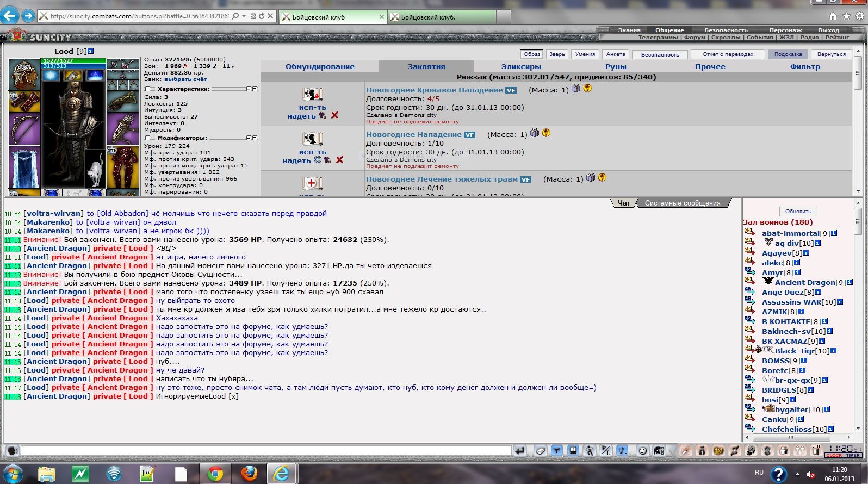The image size is (868, 484).
Task: Toggle the chat filter funnel icon
Action: pos(556,450)
